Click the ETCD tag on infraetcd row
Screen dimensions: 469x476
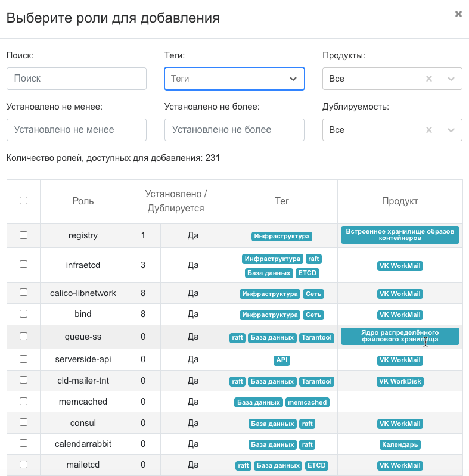point(308,273)
